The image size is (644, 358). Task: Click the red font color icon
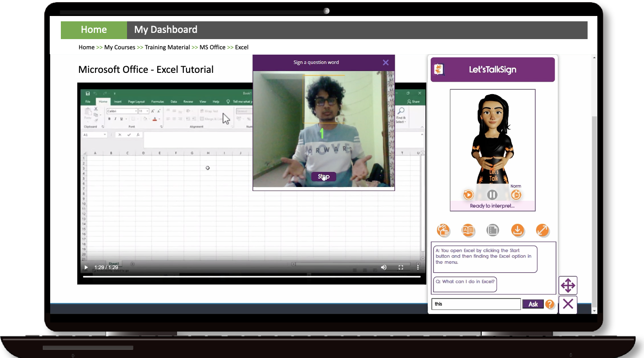(x=154, y=119)
